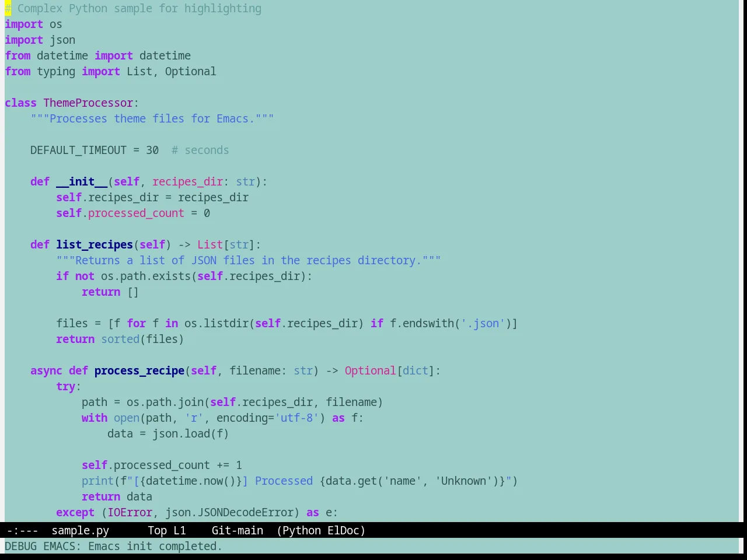
Task: Click 'ElDoc' minor mode indicator
Action: (344, 530)
